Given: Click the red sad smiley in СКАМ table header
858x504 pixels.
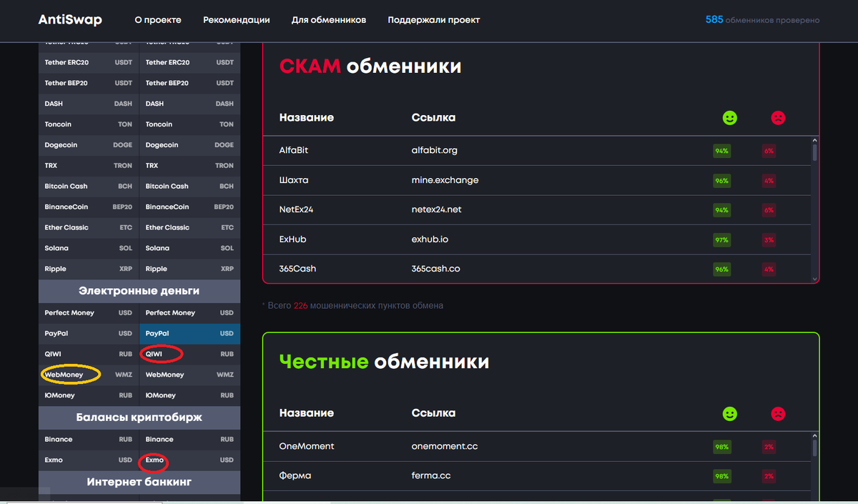Looking at the screenshot, I should pos(778,117).
